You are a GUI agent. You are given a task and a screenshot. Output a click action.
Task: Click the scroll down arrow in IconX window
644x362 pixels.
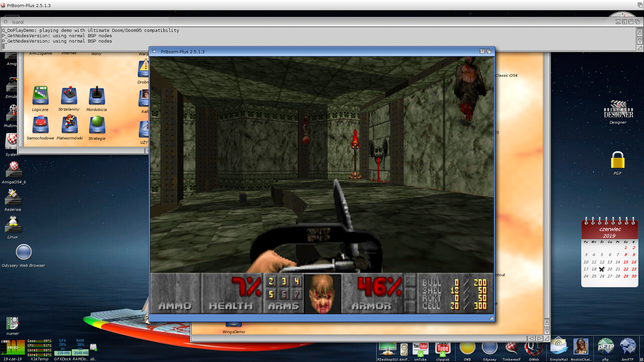tap(640, 41)
